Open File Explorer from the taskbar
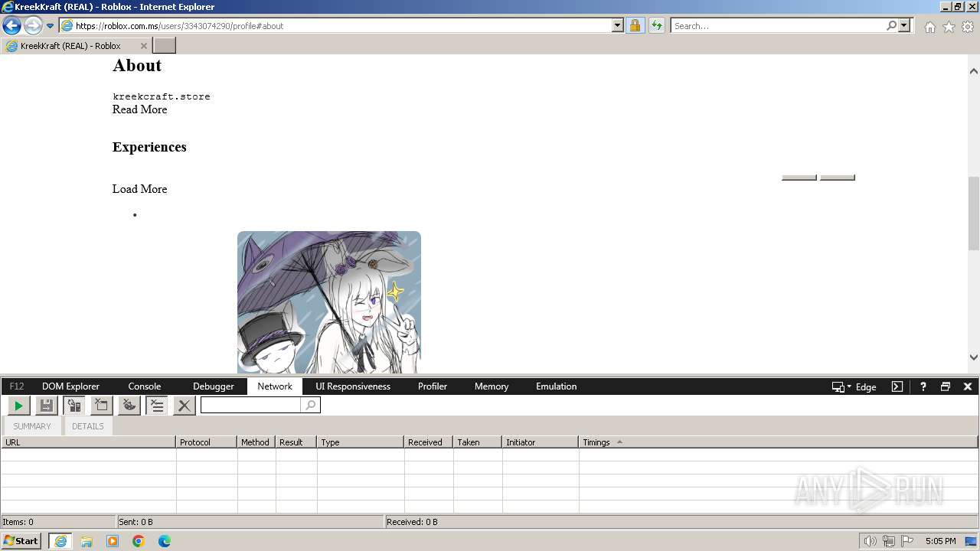 [x=87, y=541]
